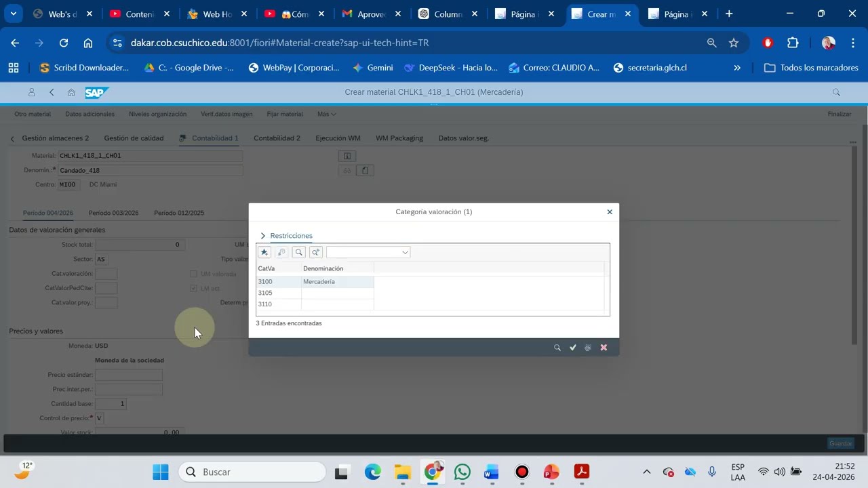Toggle the UM valorada checkbox
The width and height of the screenshot is (868, 488).
click(193, 274)
